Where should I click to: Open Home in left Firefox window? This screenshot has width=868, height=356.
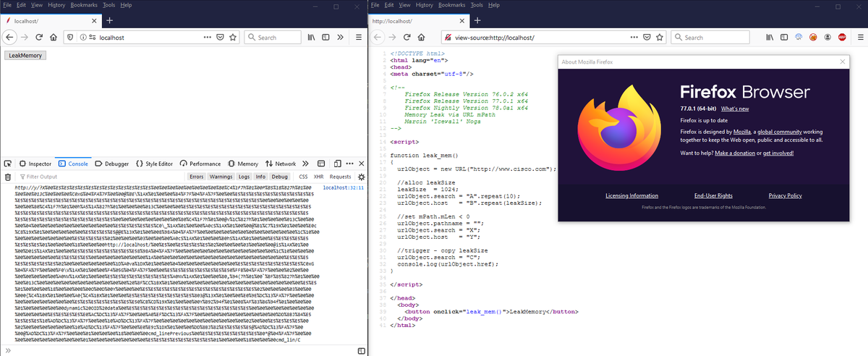[x=54, y=37]
